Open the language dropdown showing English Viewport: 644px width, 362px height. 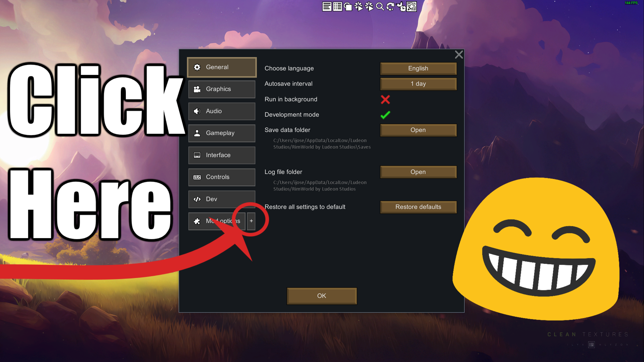418,68
